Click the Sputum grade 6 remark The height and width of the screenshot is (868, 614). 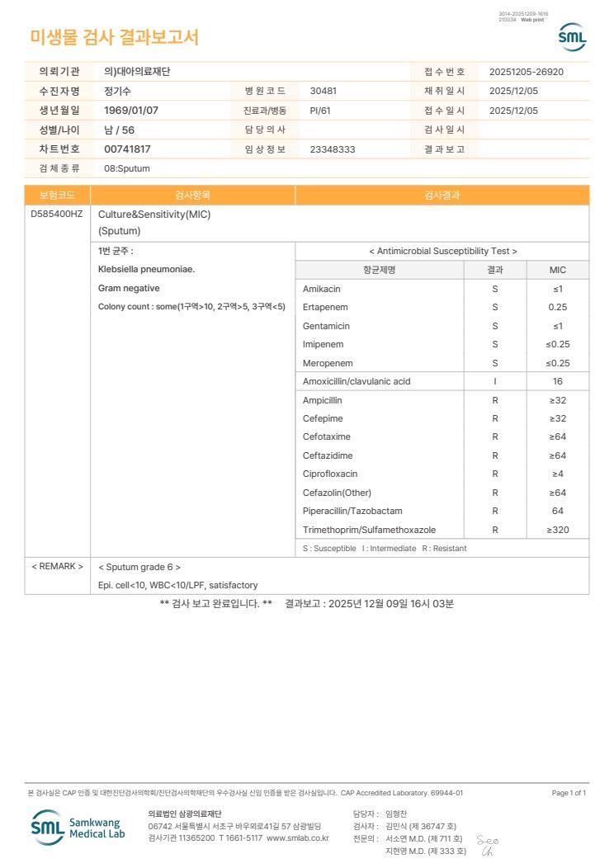click(139, 567)
